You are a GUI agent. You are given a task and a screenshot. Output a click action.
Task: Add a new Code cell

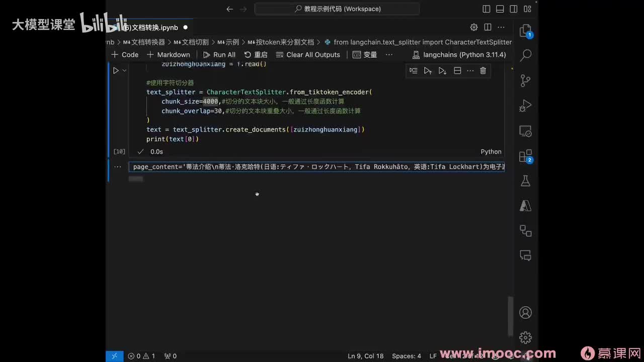coord(125,55)
